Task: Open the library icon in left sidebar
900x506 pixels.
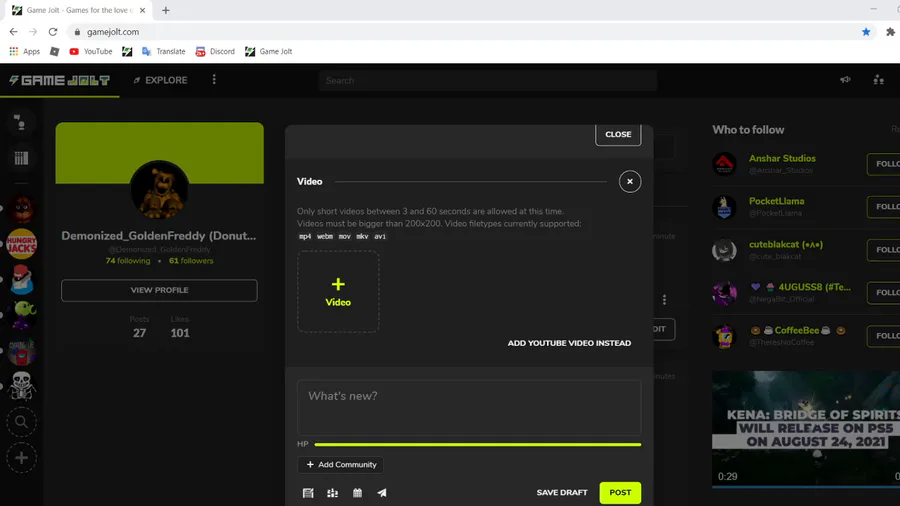Action: click(21, 158)
